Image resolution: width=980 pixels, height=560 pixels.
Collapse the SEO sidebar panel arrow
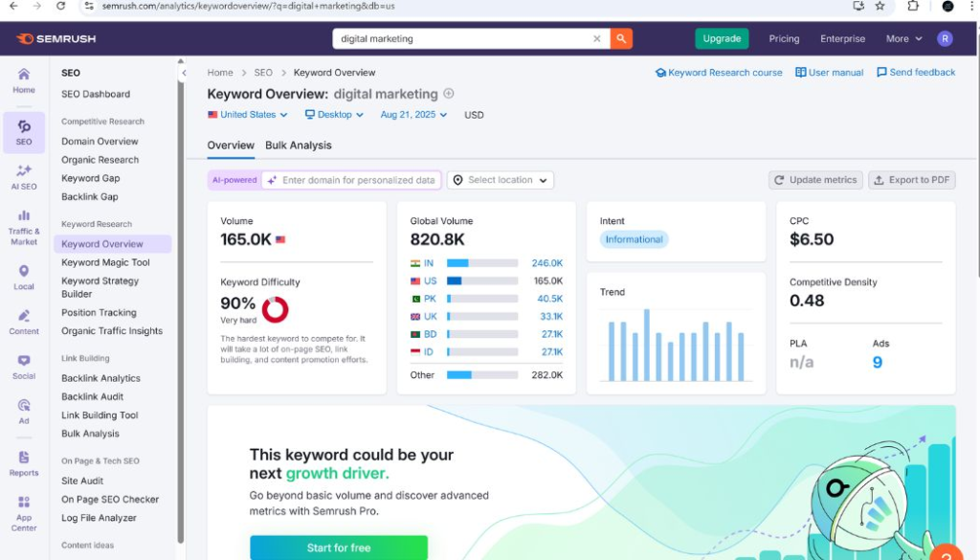[x=184, y=73]
